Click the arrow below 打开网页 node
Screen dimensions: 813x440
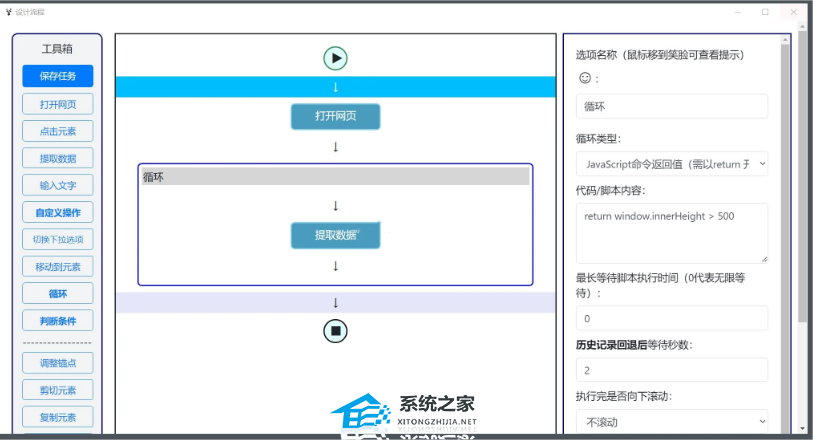click(335, 147)
